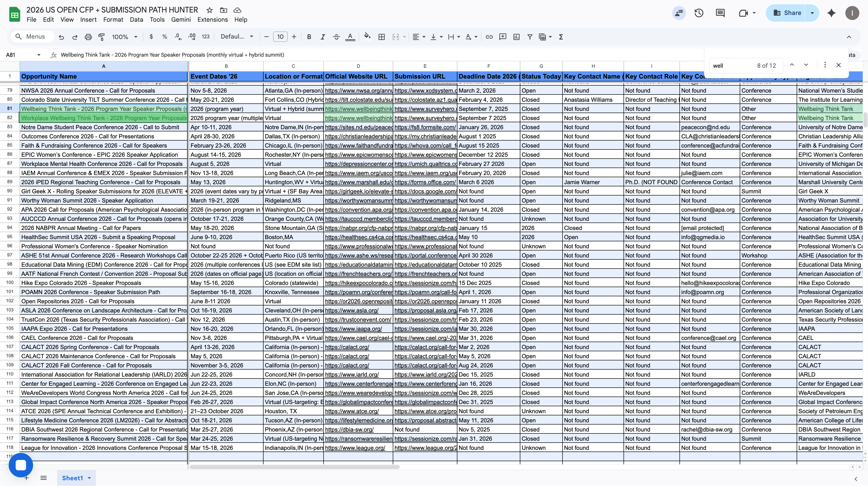The width and height of the screenshot is (868, 486).
Task: Open the comments panel icon
Action: click(x=720, y=13)
